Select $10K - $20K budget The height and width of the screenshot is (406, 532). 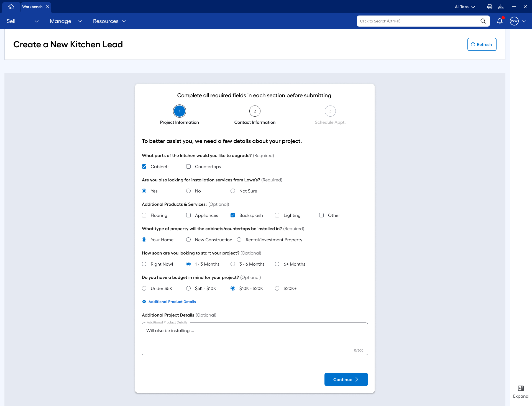[233, 289]
